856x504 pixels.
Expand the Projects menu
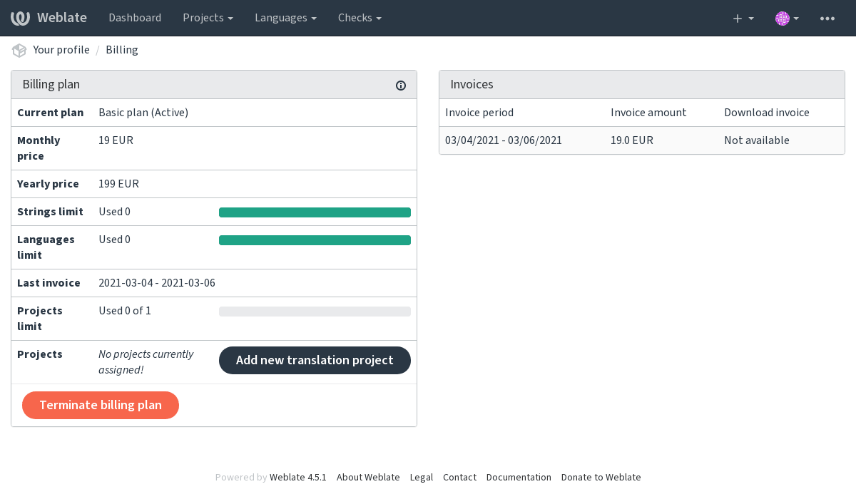coord(208,18)
